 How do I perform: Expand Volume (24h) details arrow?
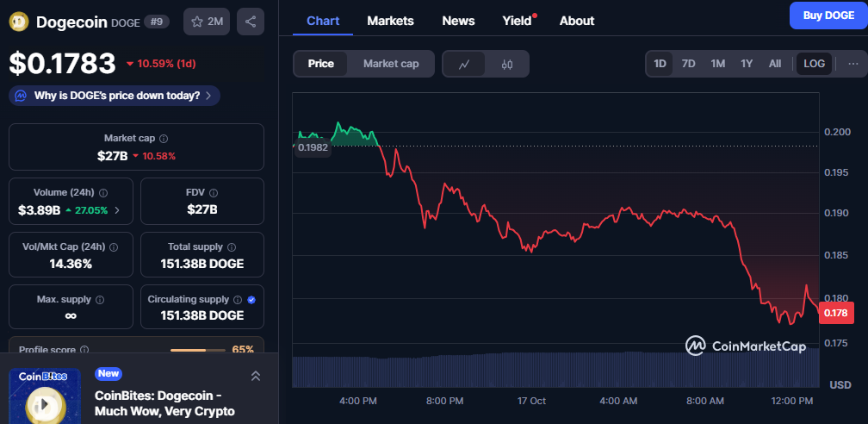pos(117,209)
